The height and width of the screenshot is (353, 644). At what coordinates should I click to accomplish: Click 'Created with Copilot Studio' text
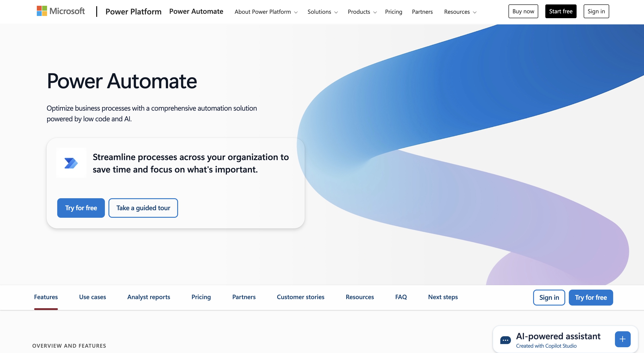546,346
